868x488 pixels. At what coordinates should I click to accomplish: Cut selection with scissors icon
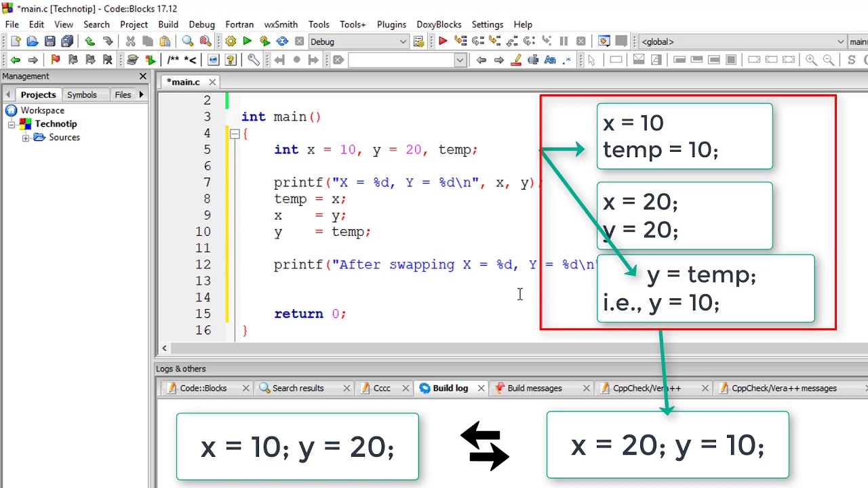click(130, 41)
